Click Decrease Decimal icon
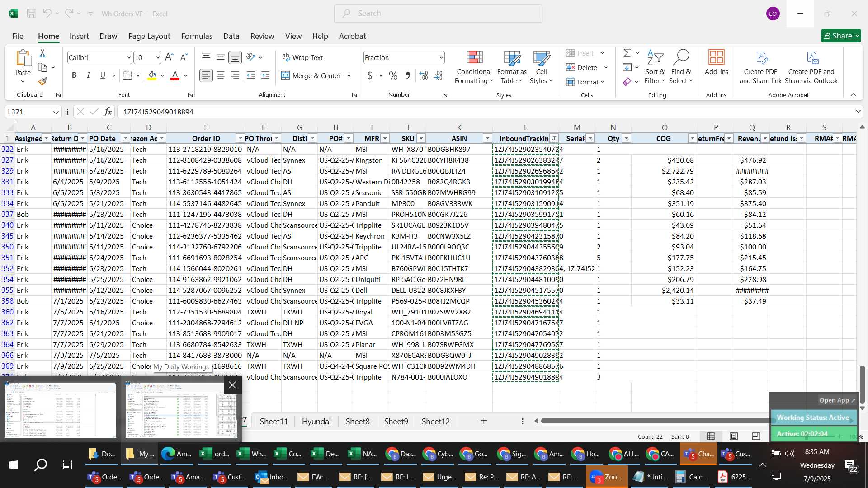The height and width of the screenshot is (488, 868). 438,75
